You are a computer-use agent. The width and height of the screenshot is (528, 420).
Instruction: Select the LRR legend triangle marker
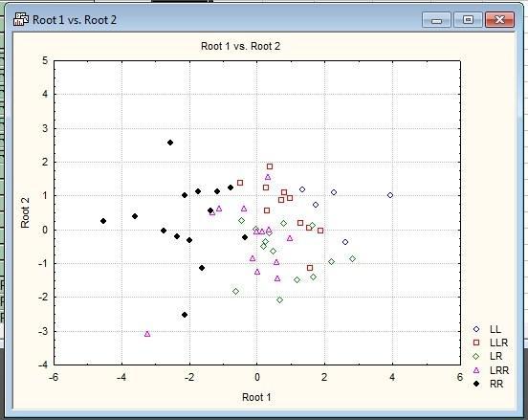click(x=476, y=370)
